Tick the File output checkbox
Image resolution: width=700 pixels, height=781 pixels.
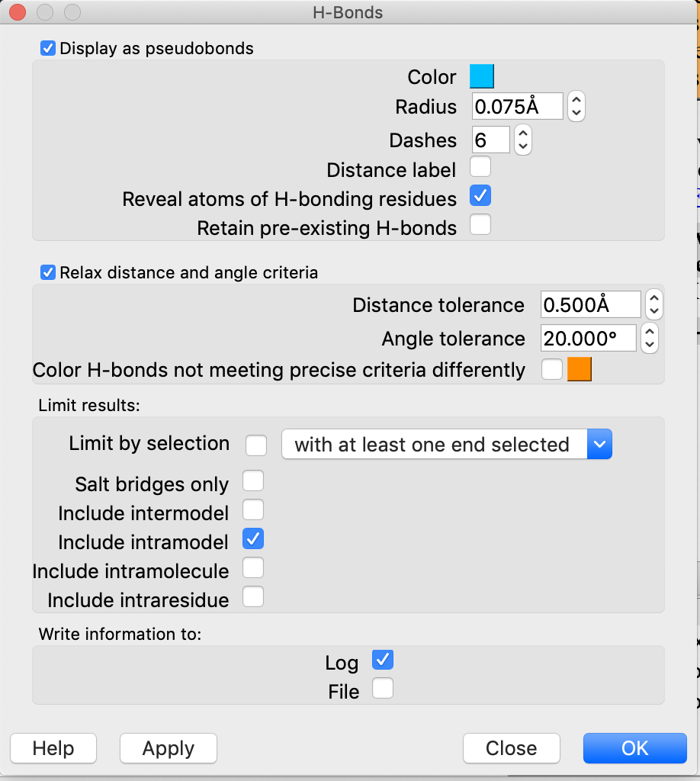(x=383, y=689)
